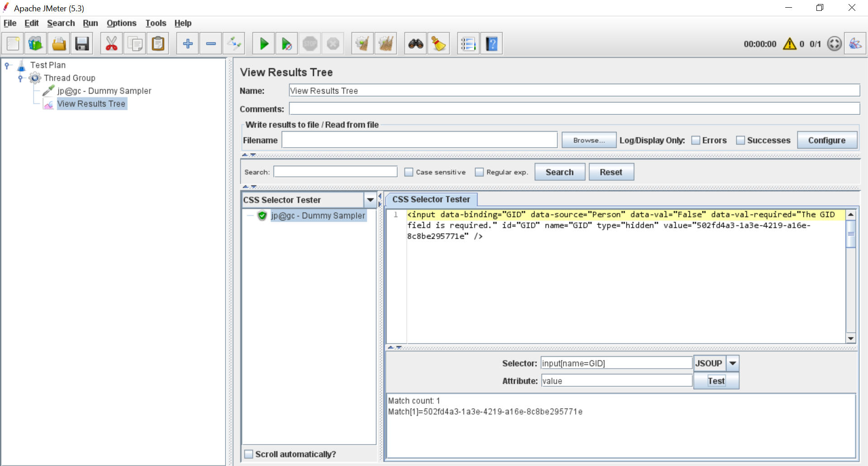Focus the Attribute input field
868x466 pixels.
[617, 381]
